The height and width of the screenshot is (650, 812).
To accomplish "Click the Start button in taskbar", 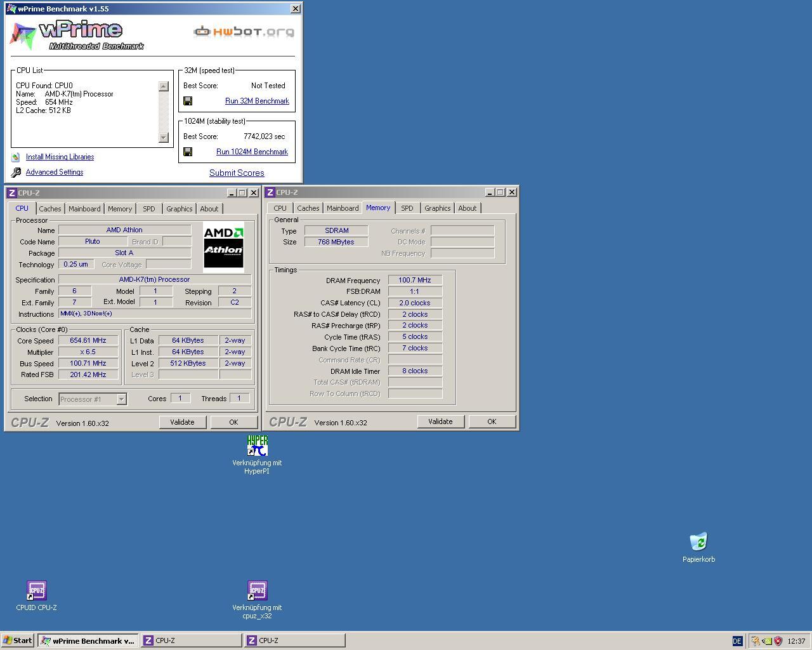I will [x=18, y=640].
